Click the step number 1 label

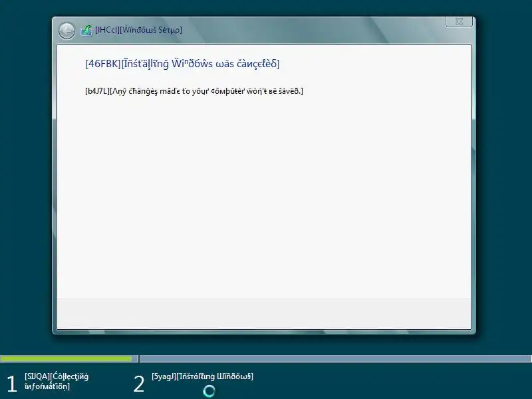point(12,384)
